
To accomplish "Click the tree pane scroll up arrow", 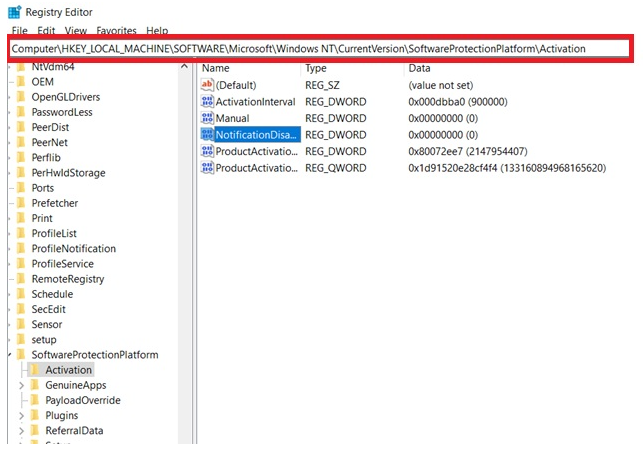I will [x=185, y=68].
